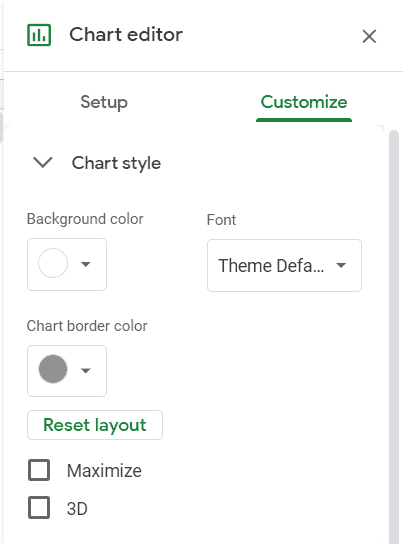Click the Reset layout button
The width and height of the screenshot is (403, 544).
95,425
